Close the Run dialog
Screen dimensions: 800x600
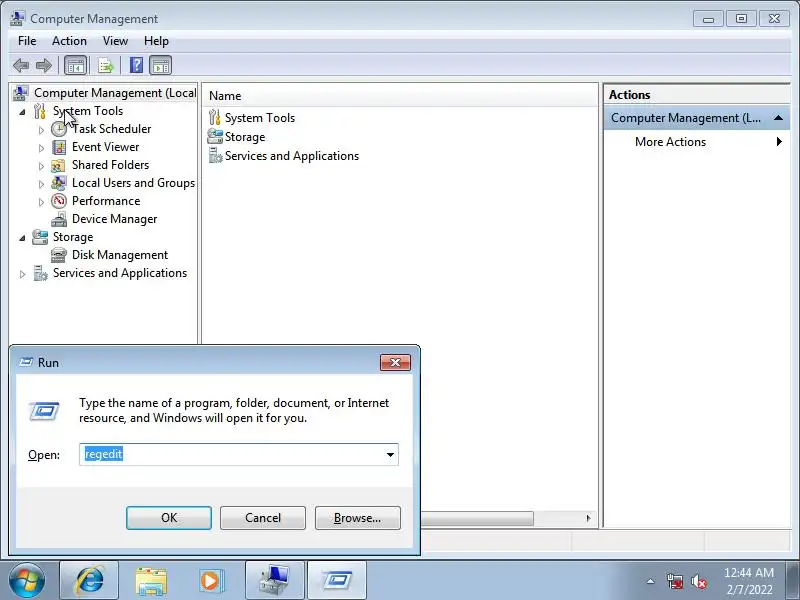pyautogui.click(x=395, y=362)
